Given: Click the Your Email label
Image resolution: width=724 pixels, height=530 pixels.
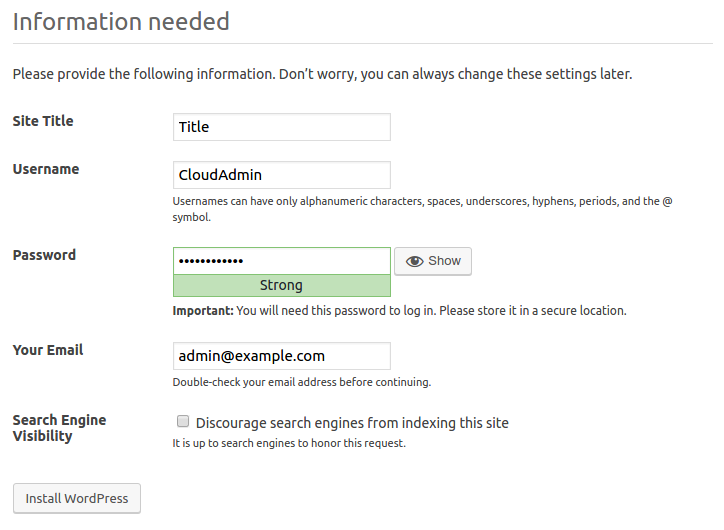Looking at the screenshot, I should (48, 350).
